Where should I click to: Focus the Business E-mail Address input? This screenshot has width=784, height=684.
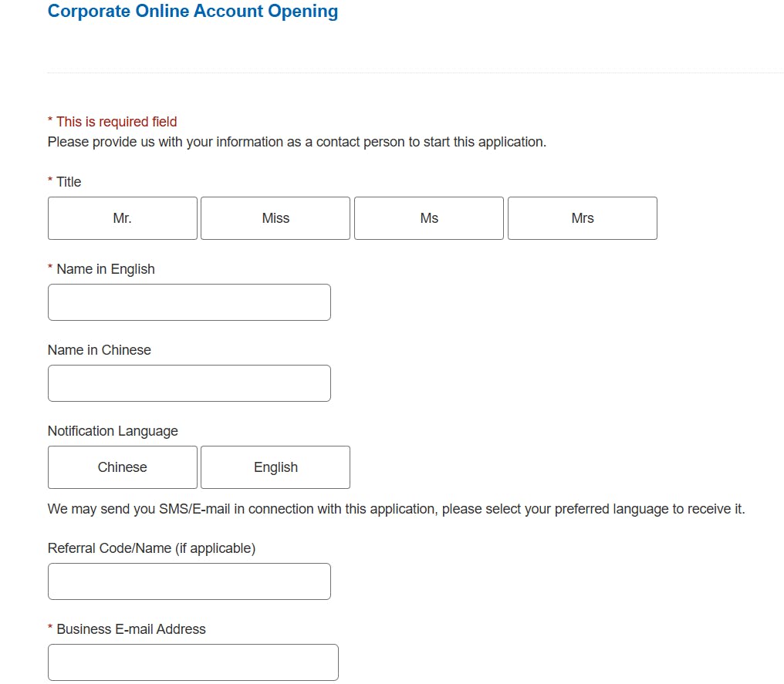click(x=193, y=662)
